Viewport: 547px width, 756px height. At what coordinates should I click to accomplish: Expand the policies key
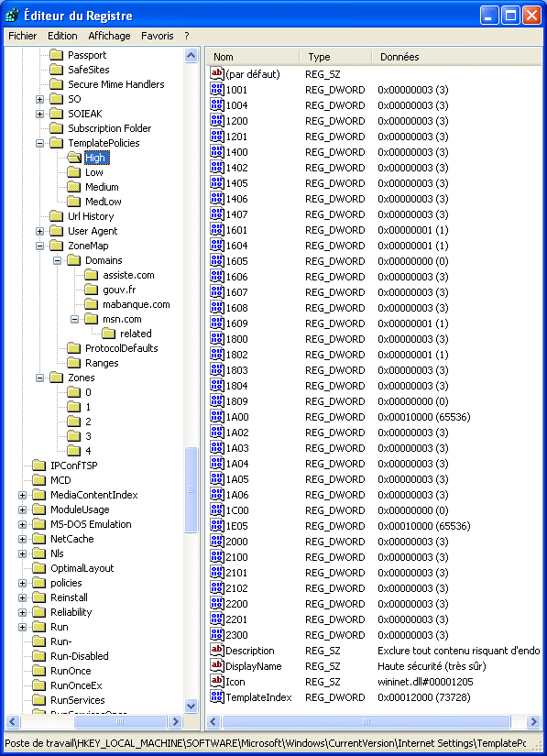click(22, 583)
